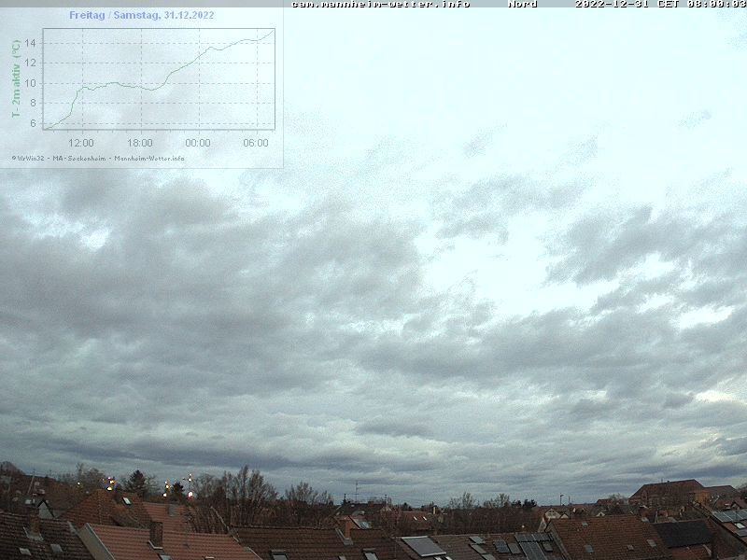
Task: Click the antenna mast on the horizon
Action: pos(356,491)
